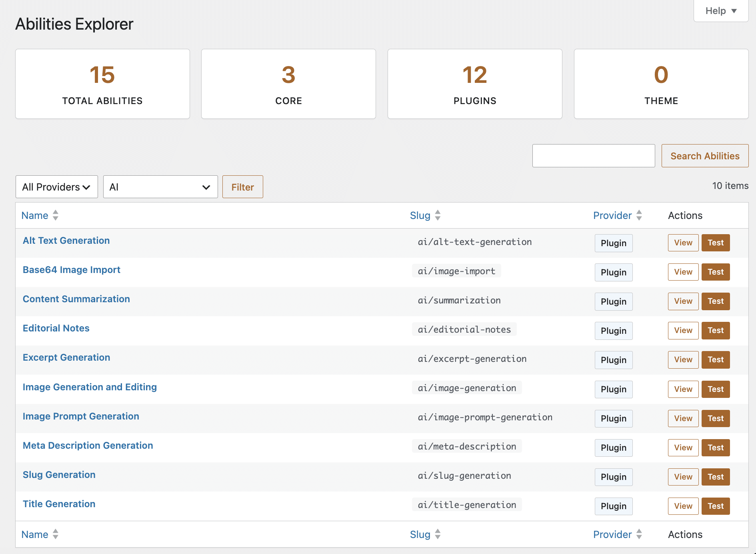This screenshot has height=554, width=756.
Task: Open the Alt Text Generation ability
Action: 66,241
